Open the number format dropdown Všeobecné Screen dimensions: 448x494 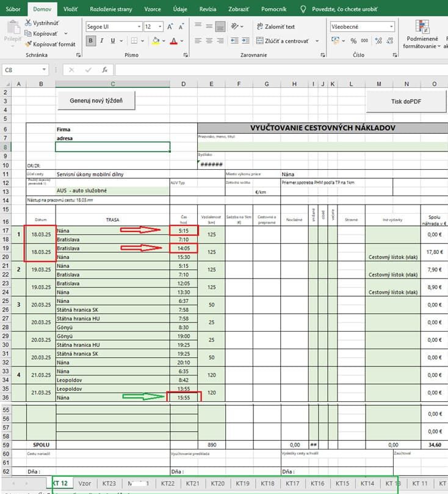391,27
